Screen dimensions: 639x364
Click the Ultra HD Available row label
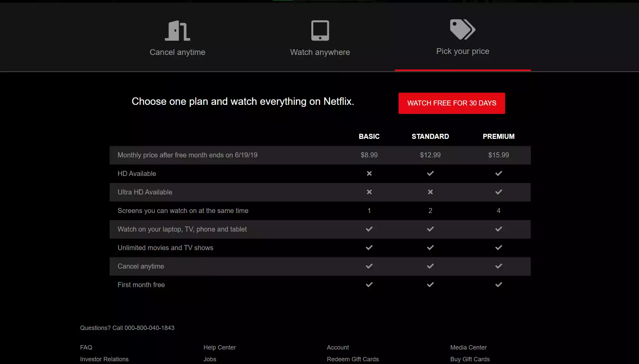coord(145,192)
